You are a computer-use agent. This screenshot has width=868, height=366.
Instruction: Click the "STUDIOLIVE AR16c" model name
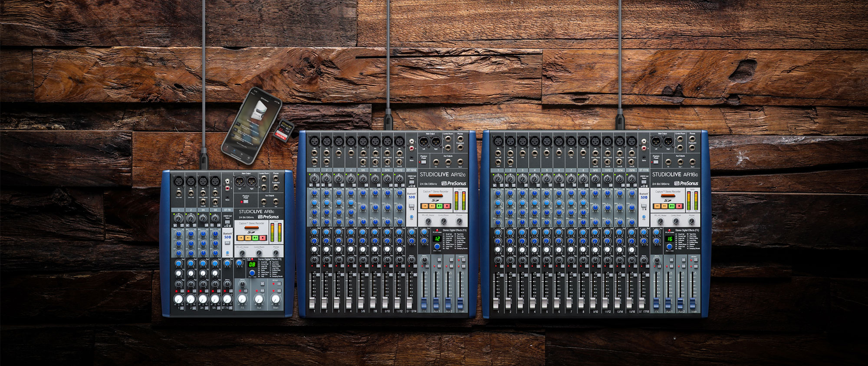point(675,174)
